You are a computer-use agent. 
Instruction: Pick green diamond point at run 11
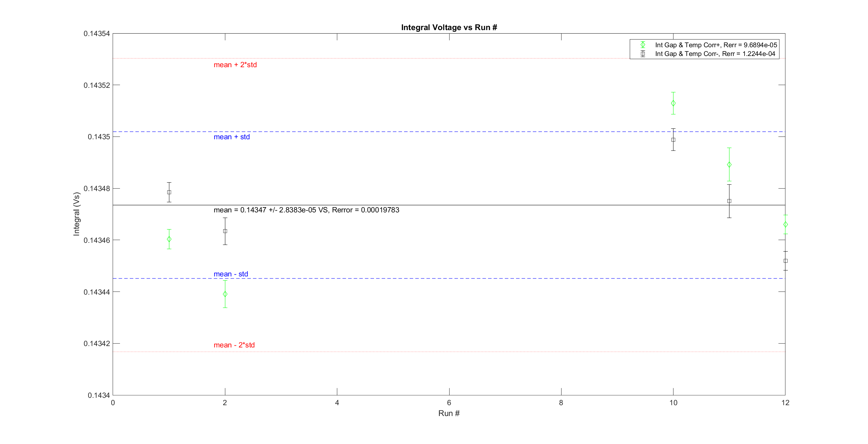tap(729, 164)
